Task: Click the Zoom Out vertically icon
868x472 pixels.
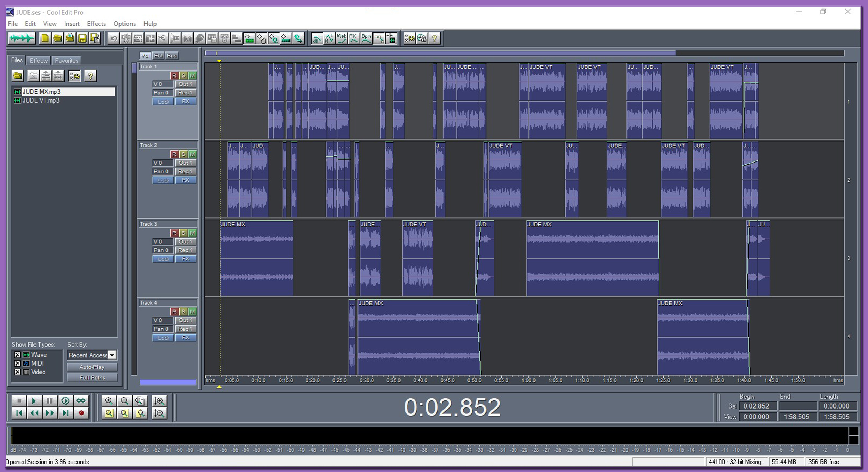Action: coord(159,413)
